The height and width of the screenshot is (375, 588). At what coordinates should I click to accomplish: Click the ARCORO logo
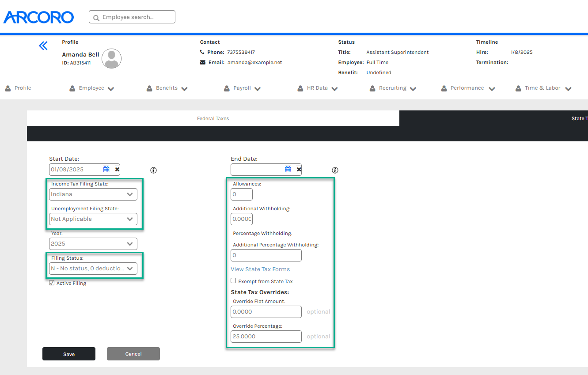[x=38, y=17]
